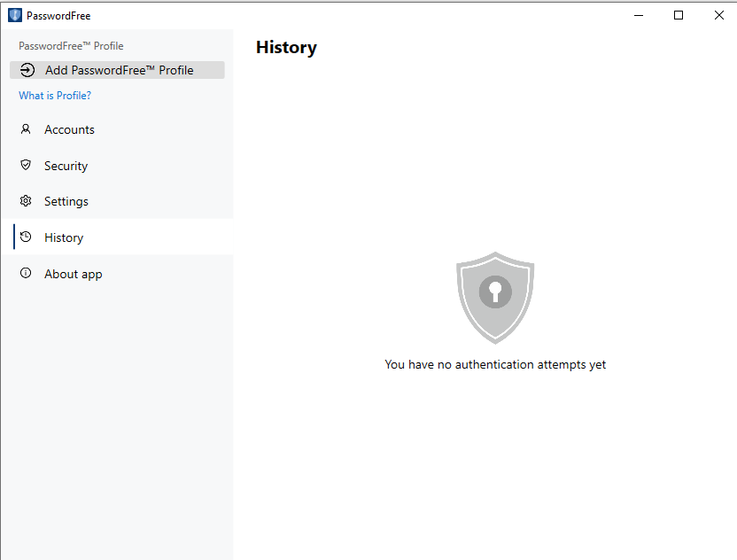Click the Security shield icon in sidebar

tap(26, 166)
